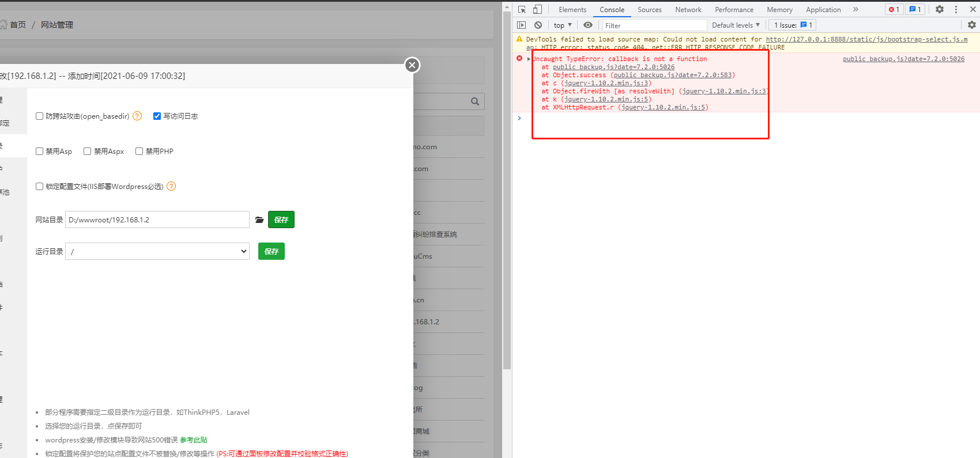Toggle the open_basedir anti-cross-site checkbox
Image resolution: width=980 pixels, height=458 pixels.
(39, 116)
